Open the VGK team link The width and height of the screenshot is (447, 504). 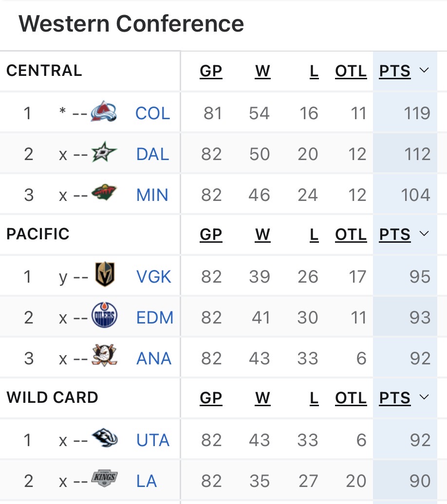154,277
